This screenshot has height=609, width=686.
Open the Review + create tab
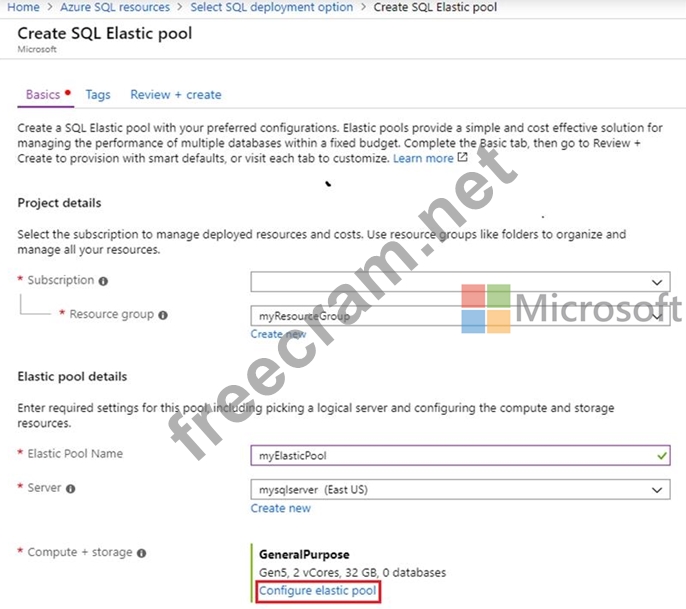pyautogui.click(x=176, y=94)
